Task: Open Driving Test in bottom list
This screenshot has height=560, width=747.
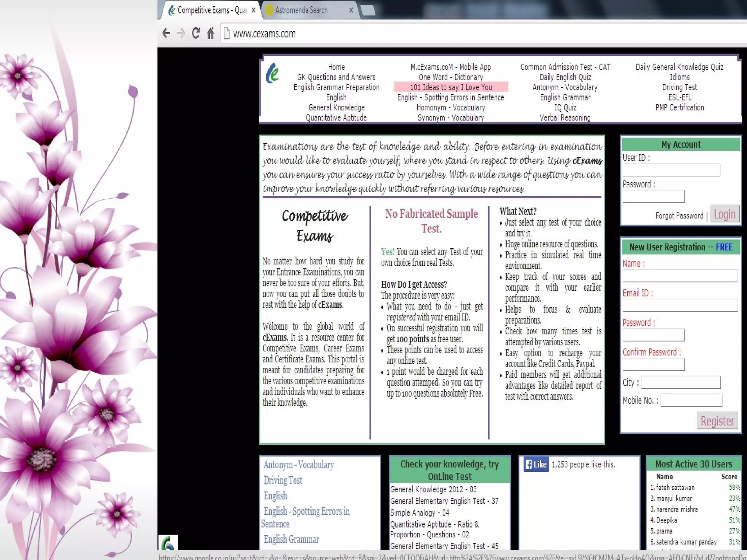Action: pyautogui.click(x=283, y=480)
